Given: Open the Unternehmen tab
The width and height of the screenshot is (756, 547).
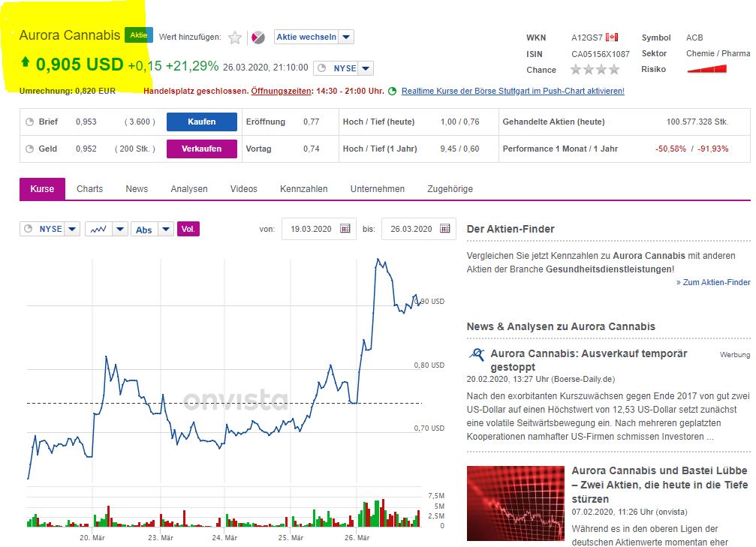Looking at the screenshot, I should (378, 189).
